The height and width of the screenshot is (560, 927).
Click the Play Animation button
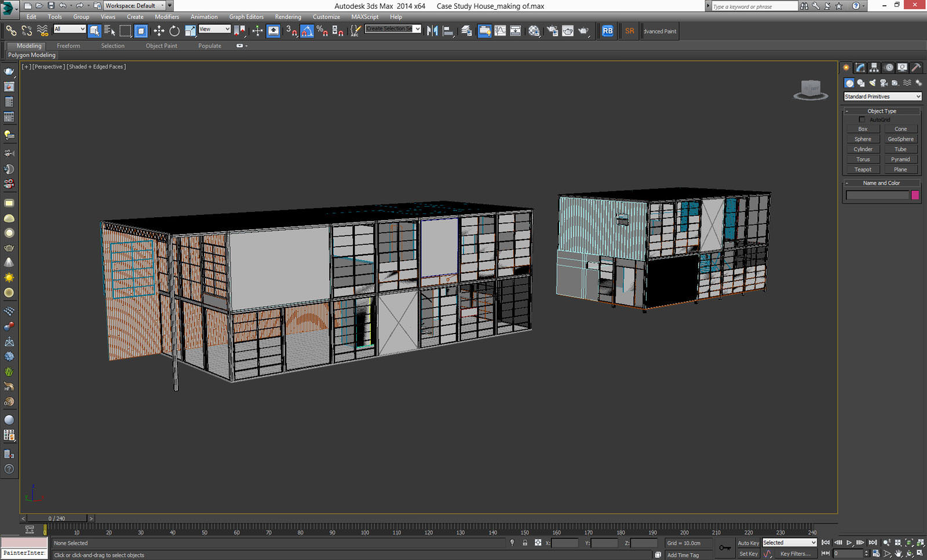(x=849, y=543)
